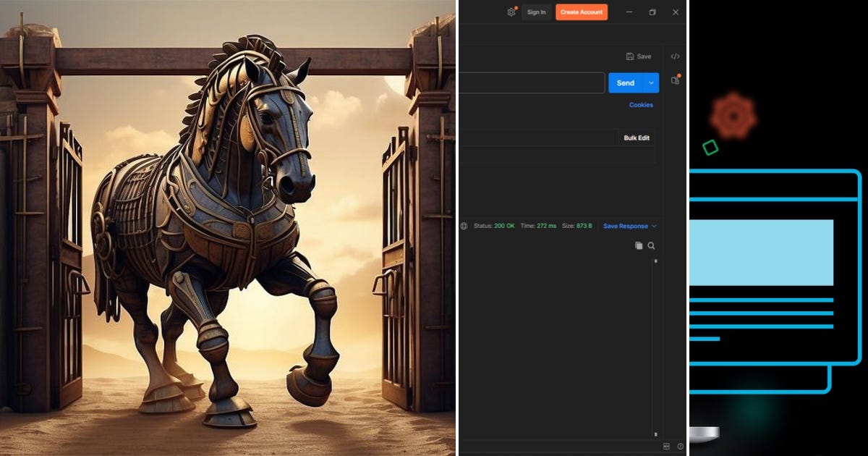Click the Send button
The image size is (868, 456).
point(626,83)
